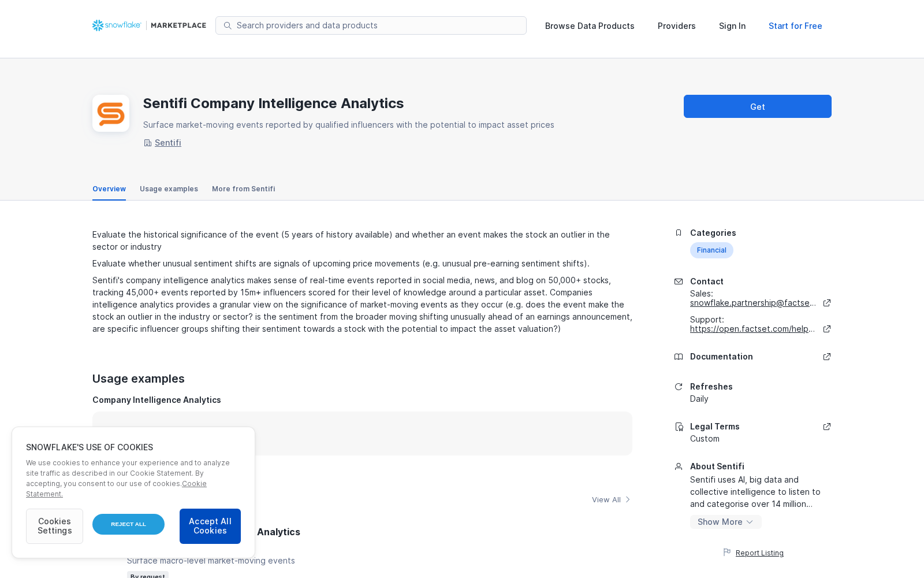The width and height of the screenshot is (924, 578).
Task: Click the Documentation book icon
Action: point(679,357)
